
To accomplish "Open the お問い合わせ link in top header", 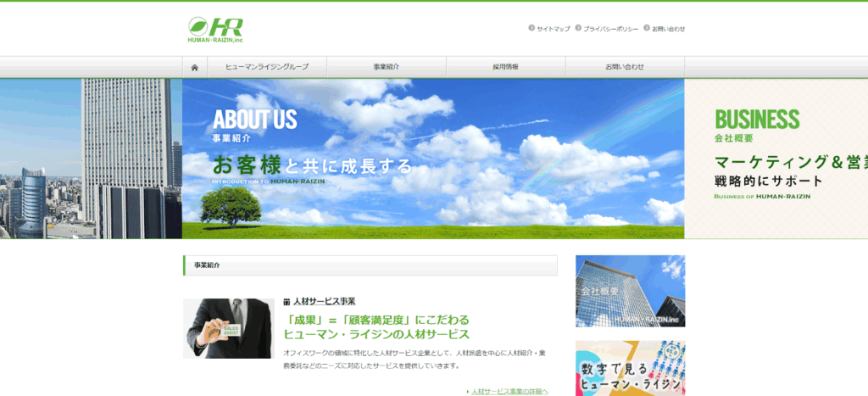I will pyautogui.click(x=668, y=29).
